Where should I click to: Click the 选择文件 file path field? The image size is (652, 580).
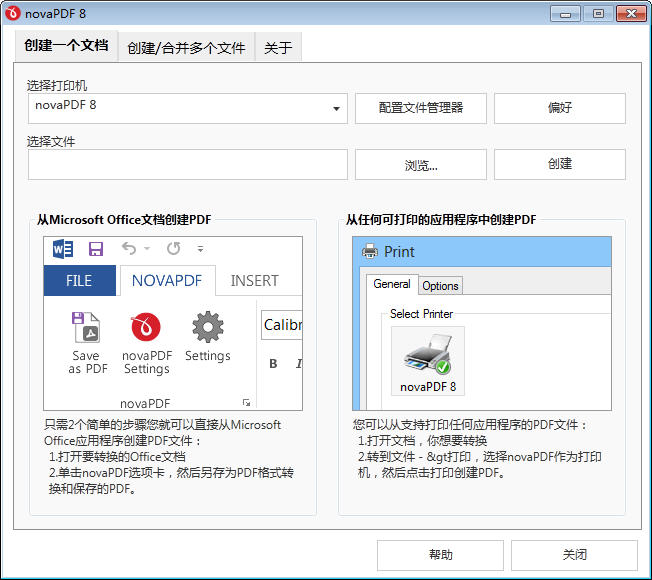pyautogui.click(x=187, y=165)
